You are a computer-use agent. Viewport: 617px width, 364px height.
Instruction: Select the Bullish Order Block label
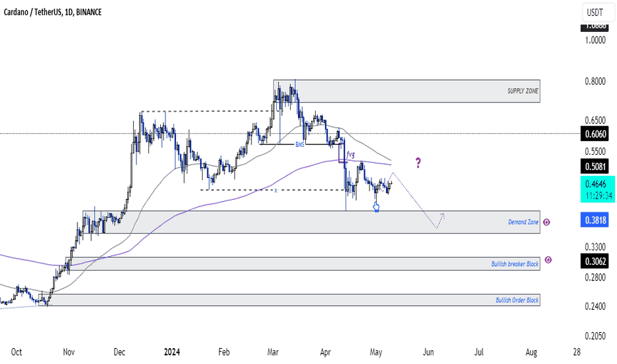click(x=517, y=300)
